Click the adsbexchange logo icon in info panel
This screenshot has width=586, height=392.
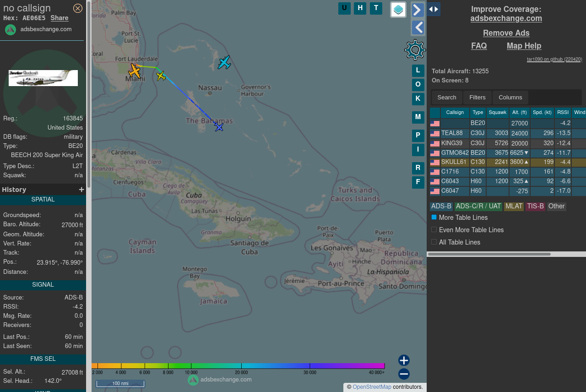click(x=11, y=29)
